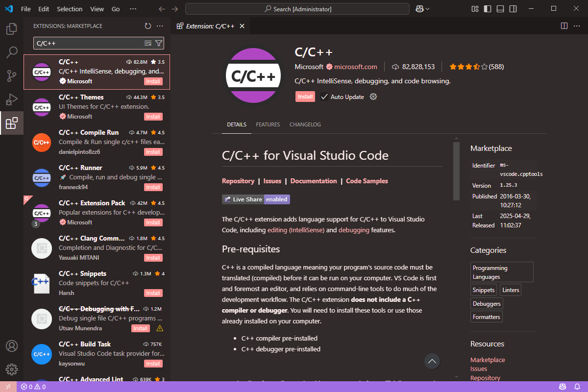588x392 pixels.
Task: Open the Search view in activity bar
Action: (x=12, y=52)
